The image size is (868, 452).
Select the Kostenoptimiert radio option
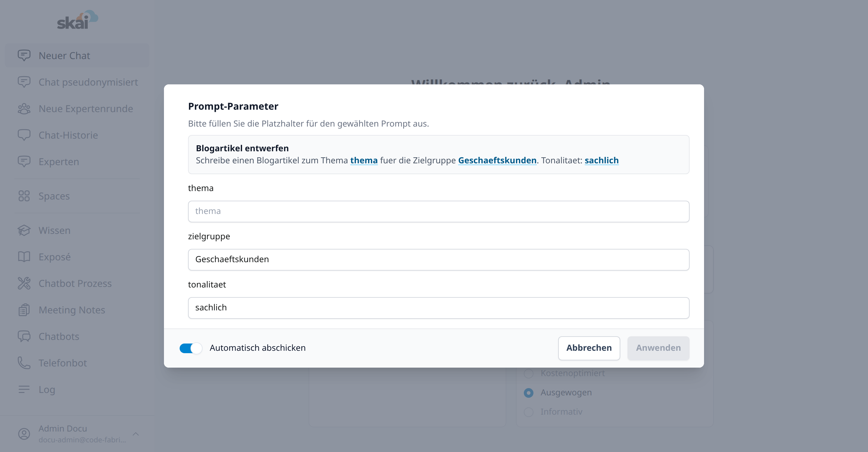[x=529, y=374]
